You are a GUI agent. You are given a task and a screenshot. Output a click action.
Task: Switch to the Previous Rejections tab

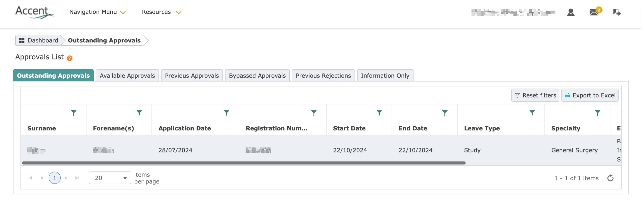tap(323, 76)
